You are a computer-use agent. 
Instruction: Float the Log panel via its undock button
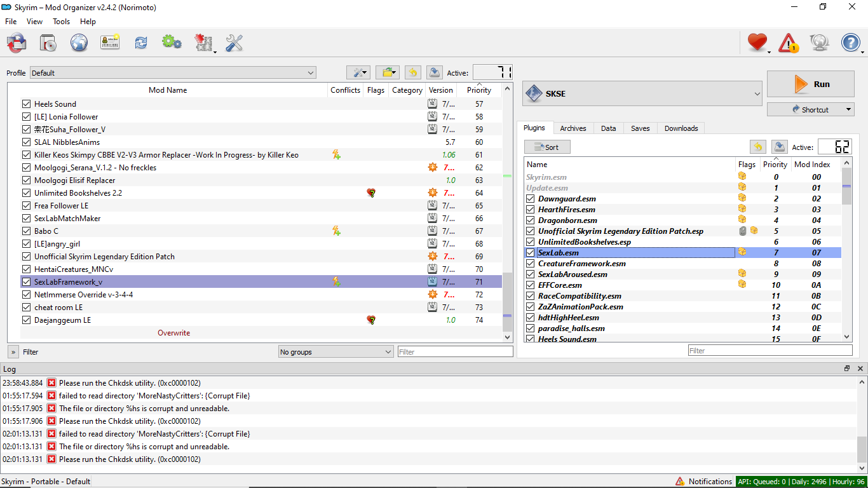(x=847, y=369)
